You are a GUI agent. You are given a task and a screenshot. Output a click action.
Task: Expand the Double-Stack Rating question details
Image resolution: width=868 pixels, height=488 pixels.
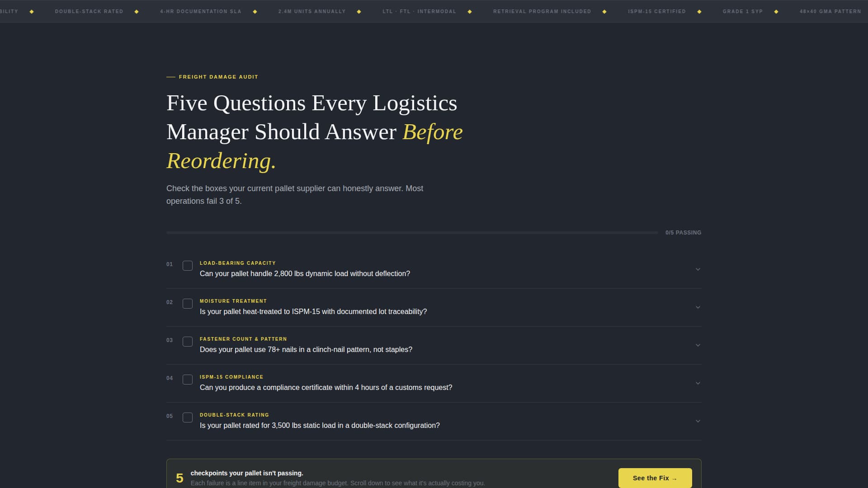[698, 421]
